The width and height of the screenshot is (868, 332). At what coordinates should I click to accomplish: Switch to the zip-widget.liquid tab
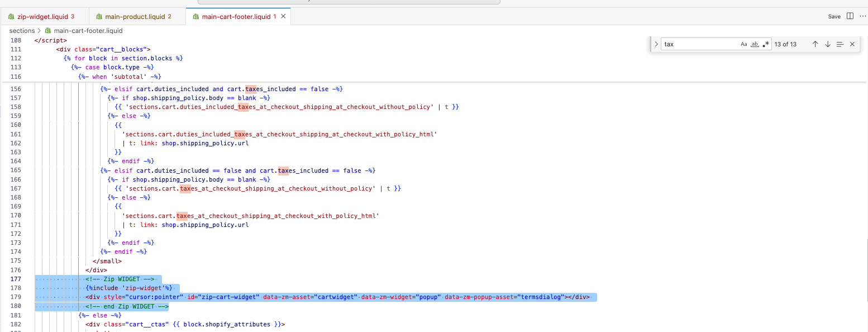pos(45,17)
